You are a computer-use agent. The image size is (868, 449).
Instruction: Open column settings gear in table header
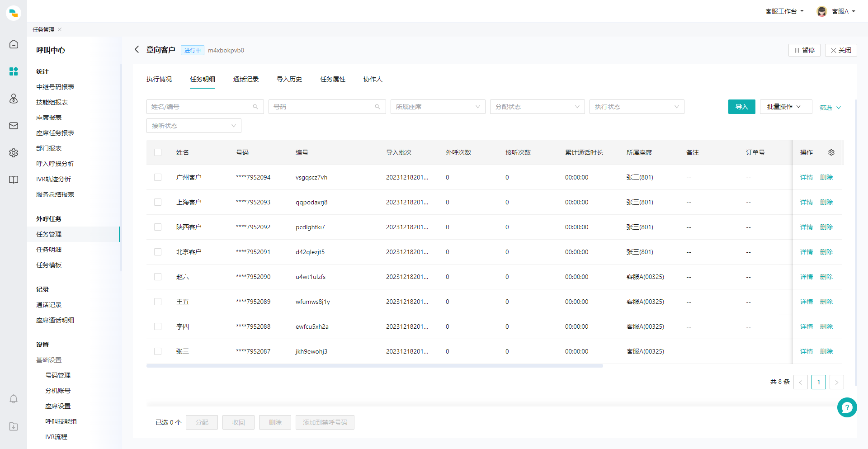(x=831, y=152)
